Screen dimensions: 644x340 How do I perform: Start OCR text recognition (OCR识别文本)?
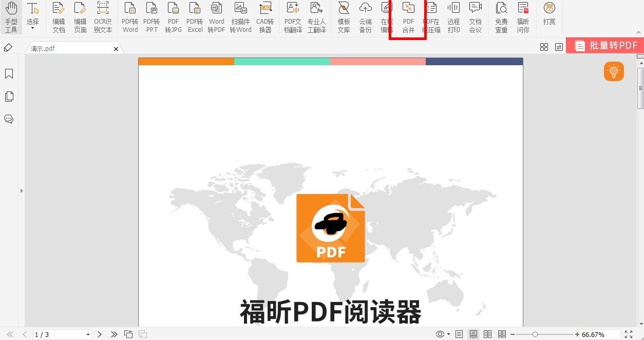[x=103, y=17]
